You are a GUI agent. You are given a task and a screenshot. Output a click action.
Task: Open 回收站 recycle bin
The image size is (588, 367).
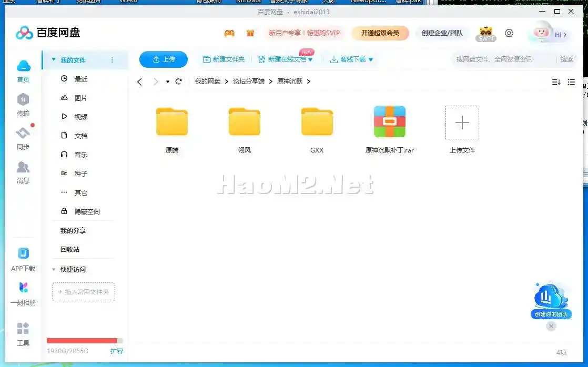70,249
